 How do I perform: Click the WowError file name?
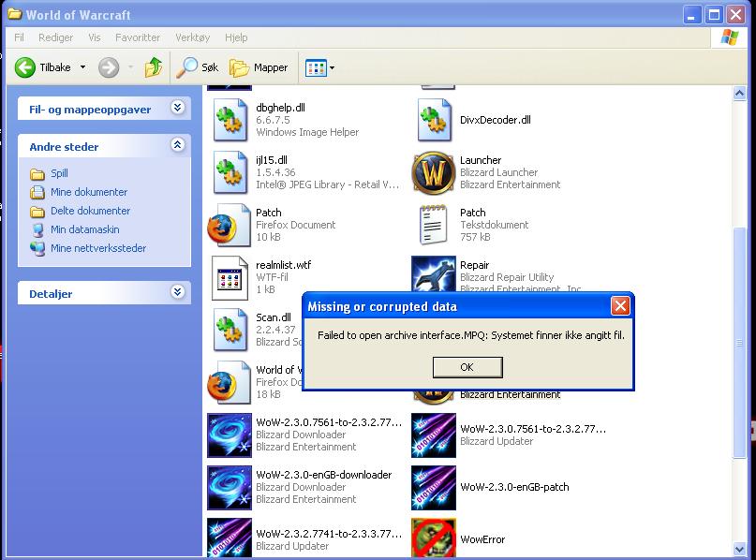[x=482, y=539]
